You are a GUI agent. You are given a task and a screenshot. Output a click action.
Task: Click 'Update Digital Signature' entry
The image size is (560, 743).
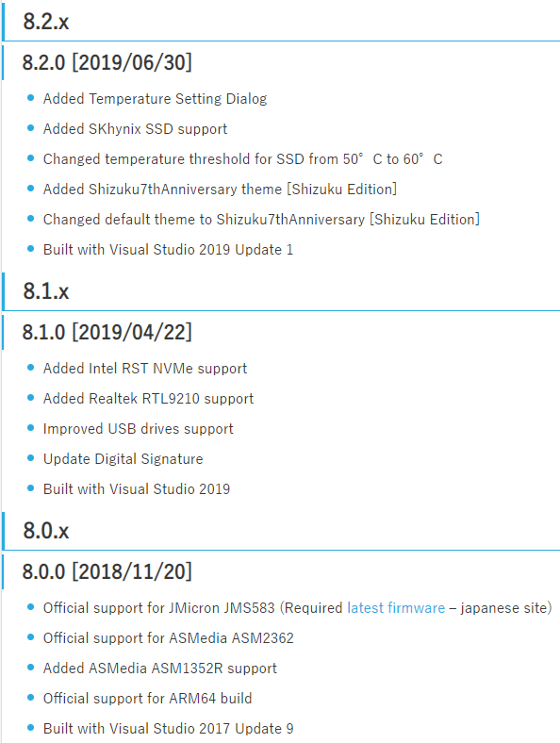pyautogui.click(x=123, y=458)
